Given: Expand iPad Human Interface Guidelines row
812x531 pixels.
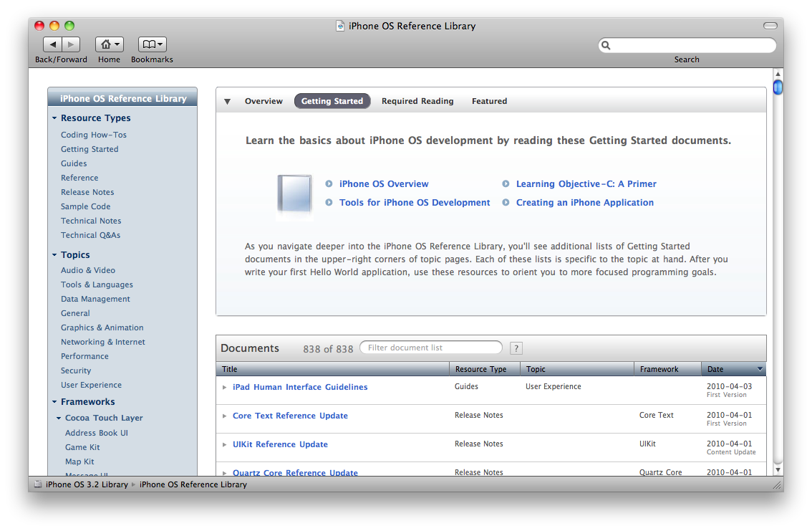Looking at the screenshot, I should pyautogui.click(x=225, y=388).
